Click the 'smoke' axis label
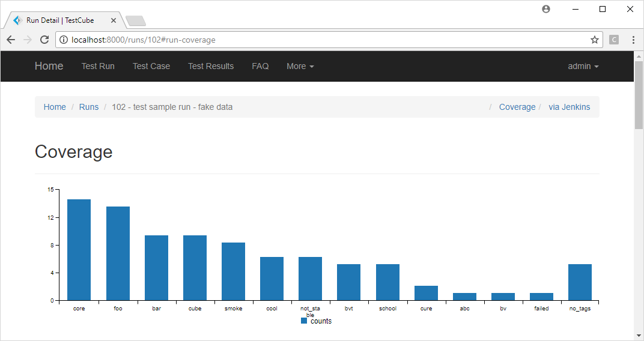Viewport: 644px width, 341px height. [233, 308]
